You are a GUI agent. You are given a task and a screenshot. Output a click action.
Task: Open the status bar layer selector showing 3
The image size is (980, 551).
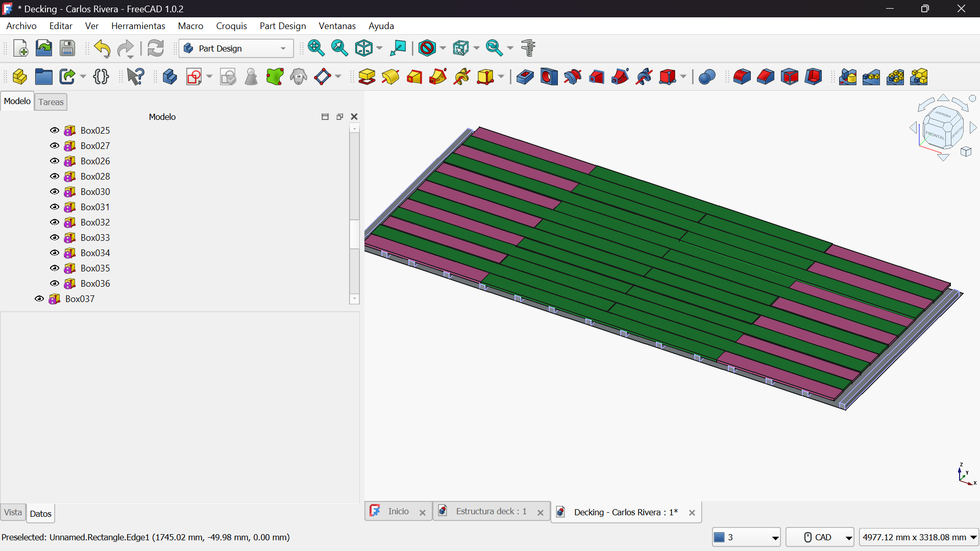click(746, 537)
